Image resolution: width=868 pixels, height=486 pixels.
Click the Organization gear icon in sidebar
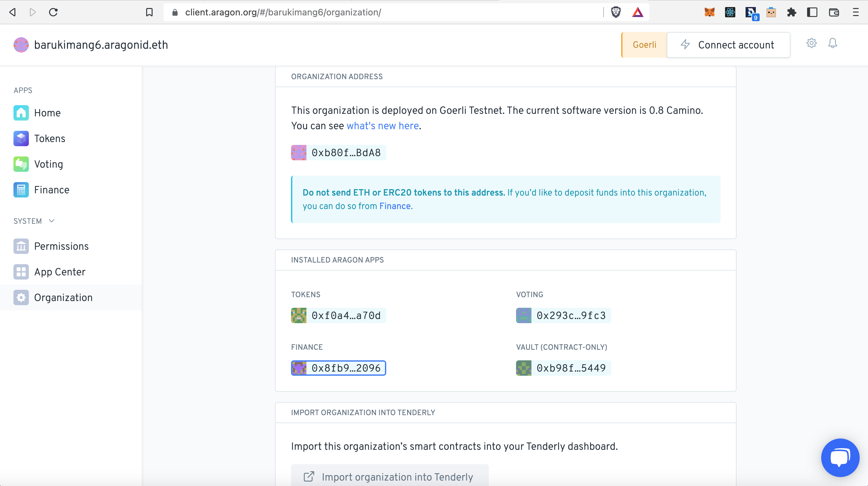tap(21, 297)
